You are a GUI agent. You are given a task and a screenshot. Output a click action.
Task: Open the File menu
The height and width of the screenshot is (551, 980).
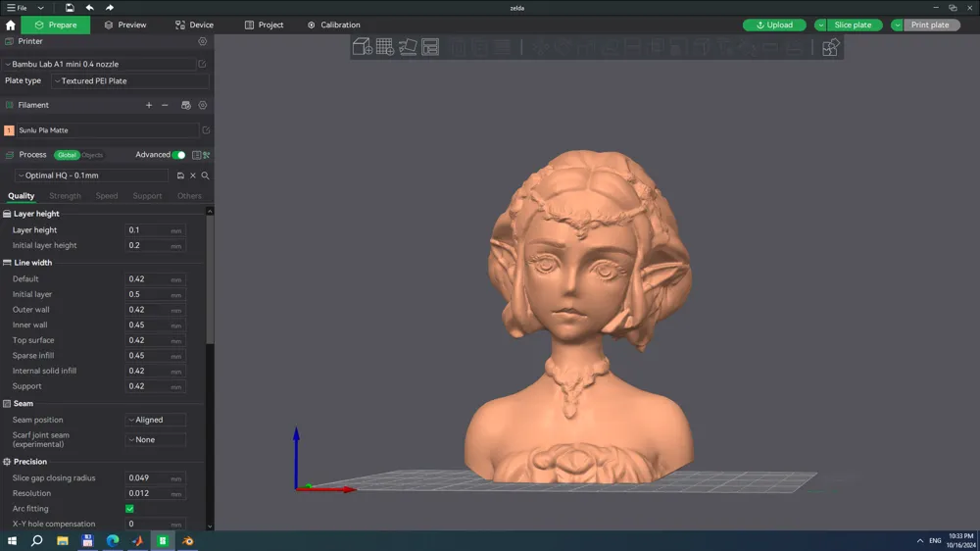pos(17,8)
